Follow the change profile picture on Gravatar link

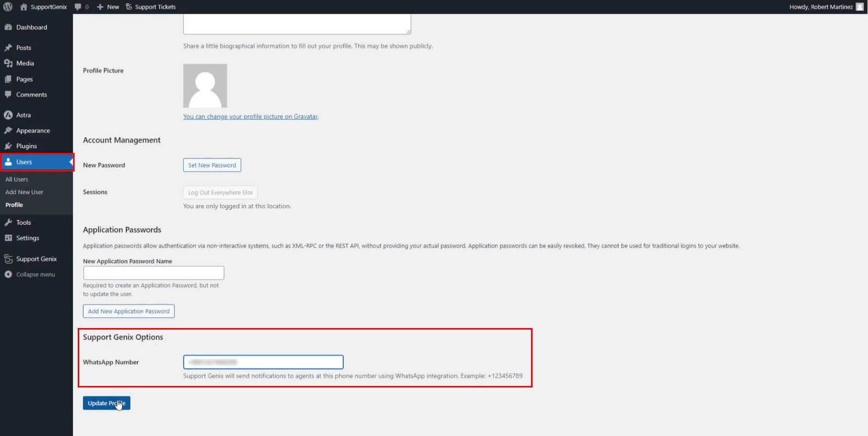[250, 117]
